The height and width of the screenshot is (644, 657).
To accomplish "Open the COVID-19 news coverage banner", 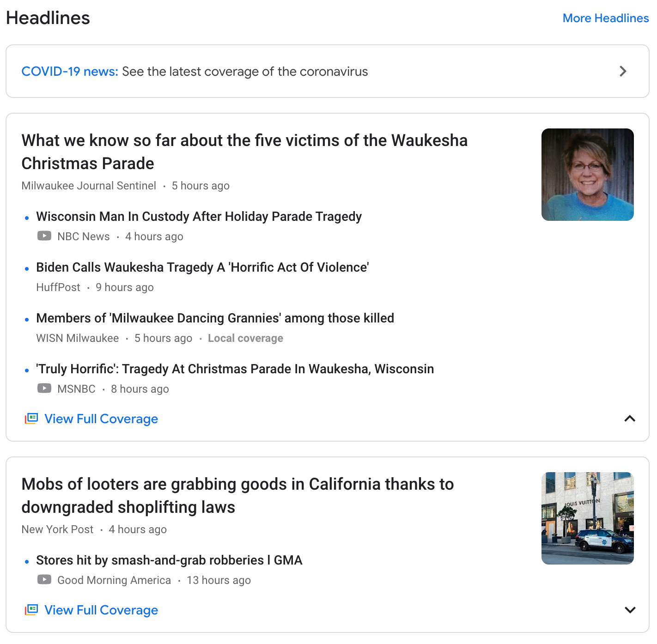I will [328, 71].
